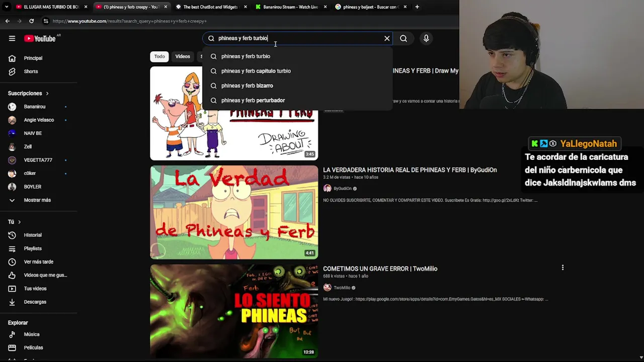Open a new browser tab with plus

pos(417,7)
